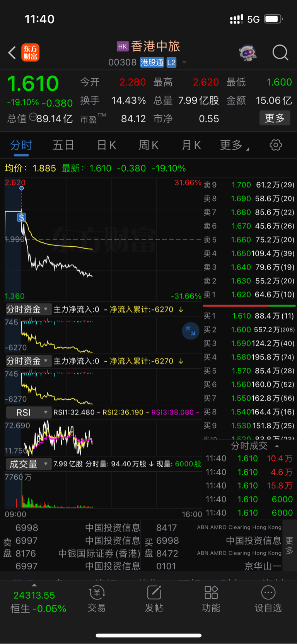Viewport: 297px width, 644px height.
Task: Select 卖5 order row at 1.660
Action: point(249,240)
